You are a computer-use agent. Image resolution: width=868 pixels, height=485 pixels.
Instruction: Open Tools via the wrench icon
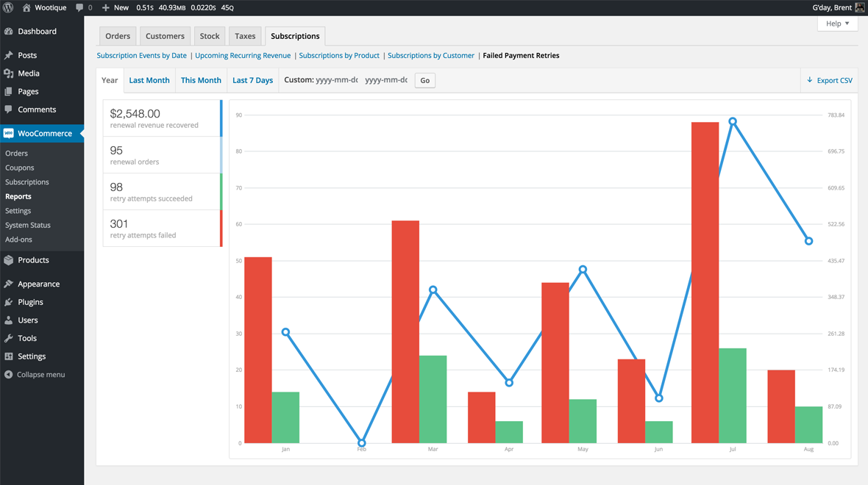[x=9, y=338]
